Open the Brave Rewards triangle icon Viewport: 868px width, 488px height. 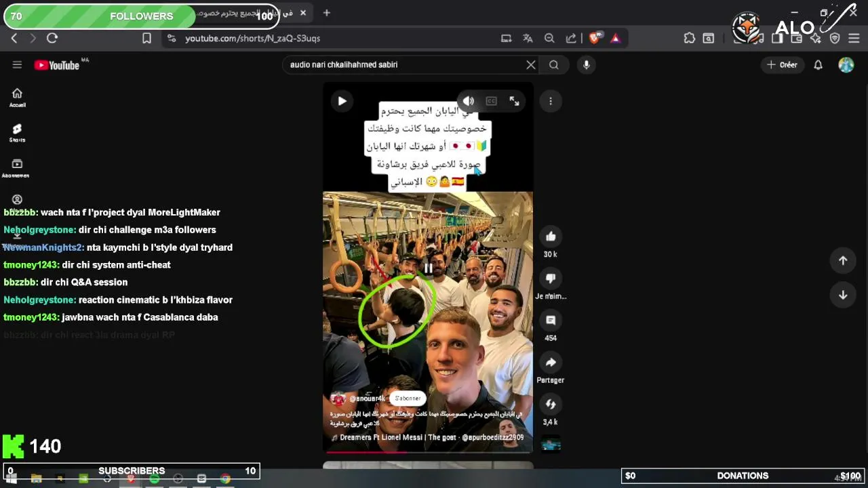click(615, 39)
